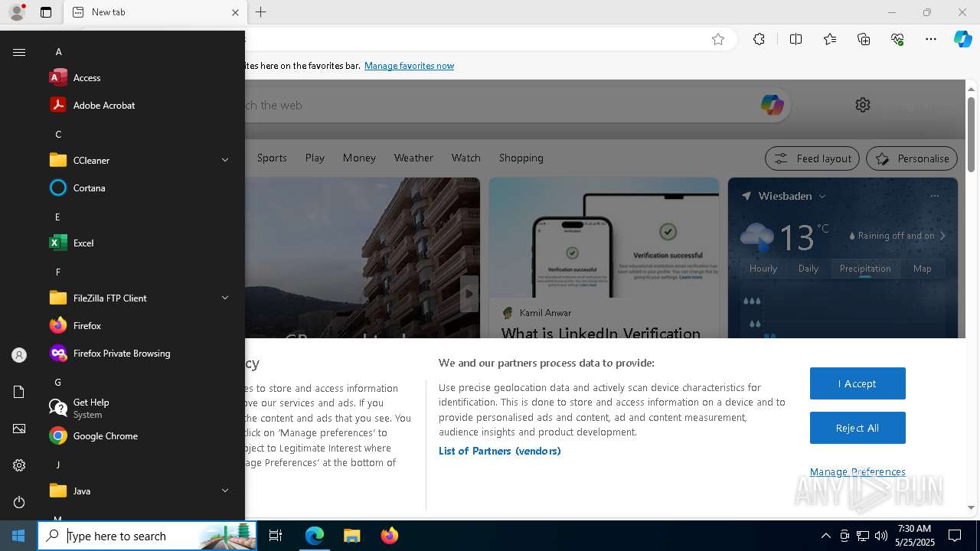Open the Edge profile icon
The width and height of the screenshot is (980, 551).
click(17, 12)
